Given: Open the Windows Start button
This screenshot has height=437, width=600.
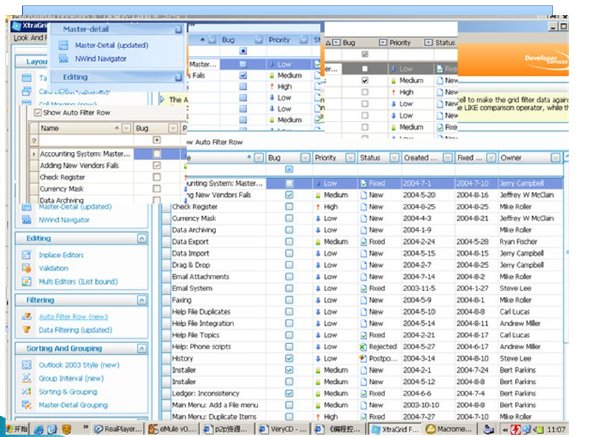Looking at the screenshot, I should [17, 429].
